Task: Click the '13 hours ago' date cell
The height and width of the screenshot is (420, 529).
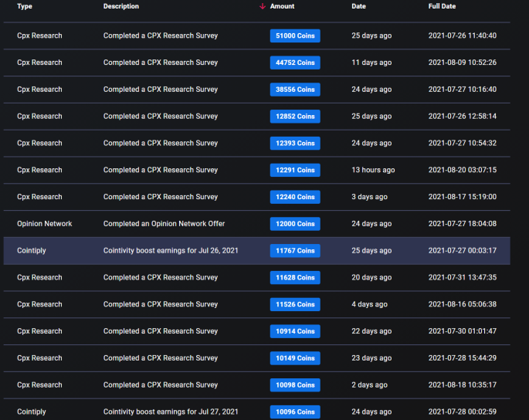Action: (x=373, y=170)
